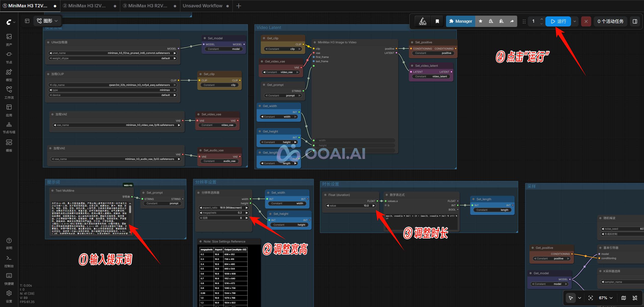Click the star icon next to Manager

480,21
